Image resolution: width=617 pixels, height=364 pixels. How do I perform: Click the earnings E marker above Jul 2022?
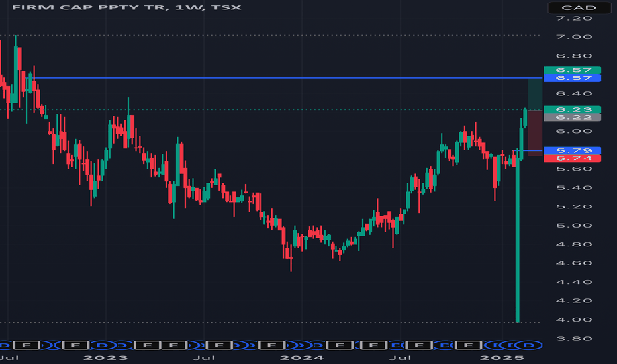click(x=26, y=345)
